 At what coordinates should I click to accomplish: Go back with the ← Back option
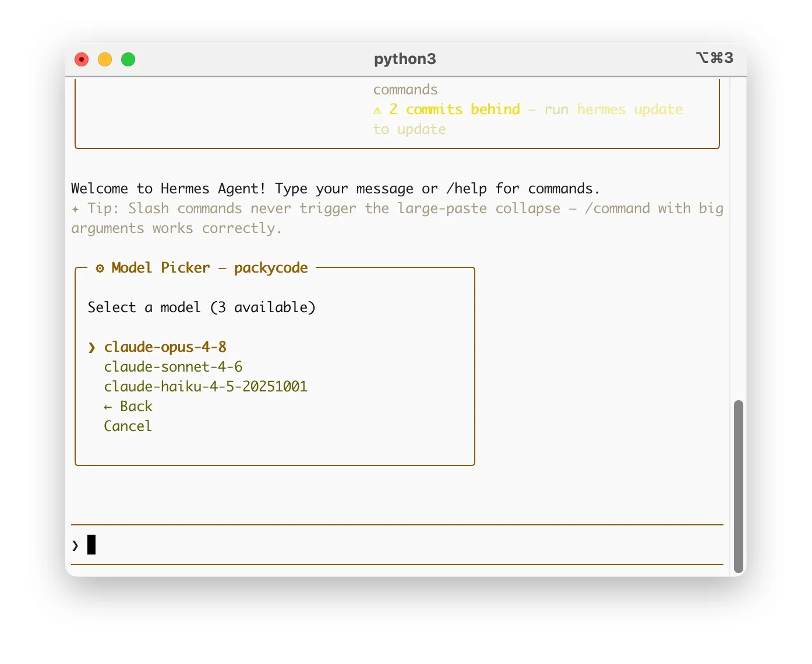tap(128, 407)
